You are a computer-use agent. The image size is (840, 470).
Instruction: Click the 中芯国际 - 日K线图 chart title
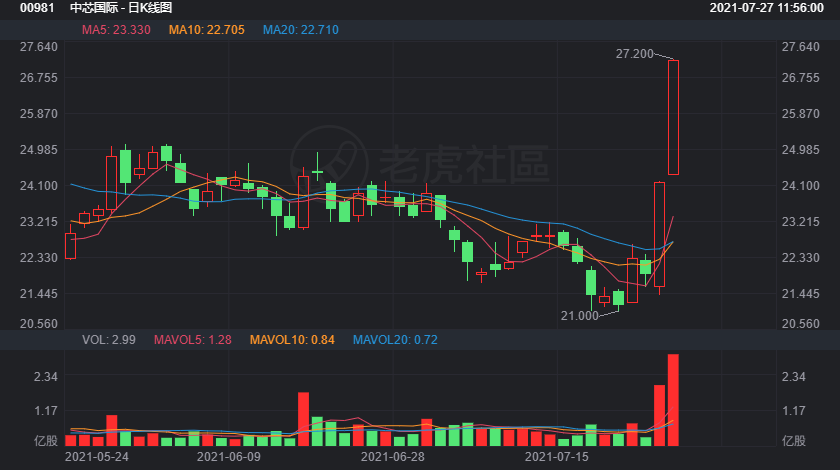(x=118, y=8)
